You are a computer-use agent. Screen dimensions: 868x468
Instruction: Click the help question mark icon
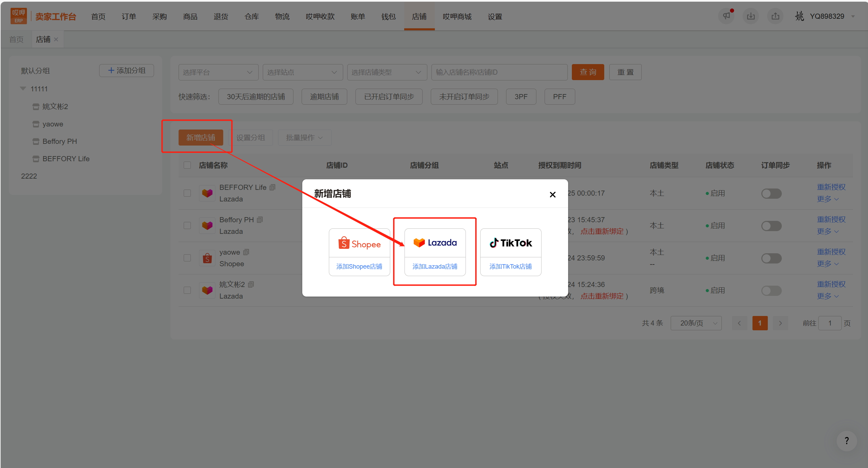click(847, 441)
